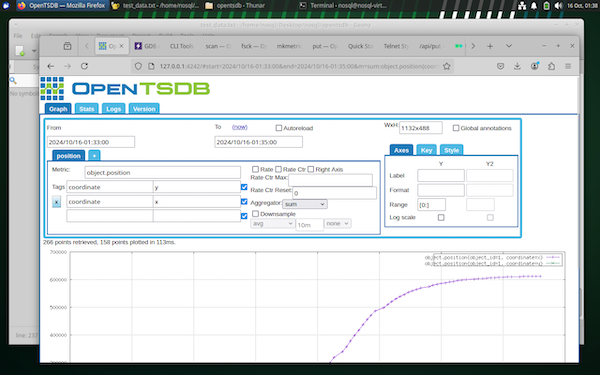Open a new browser tab with plus icon
Viewport: 600px width, 375px height.
coord(490,46)
